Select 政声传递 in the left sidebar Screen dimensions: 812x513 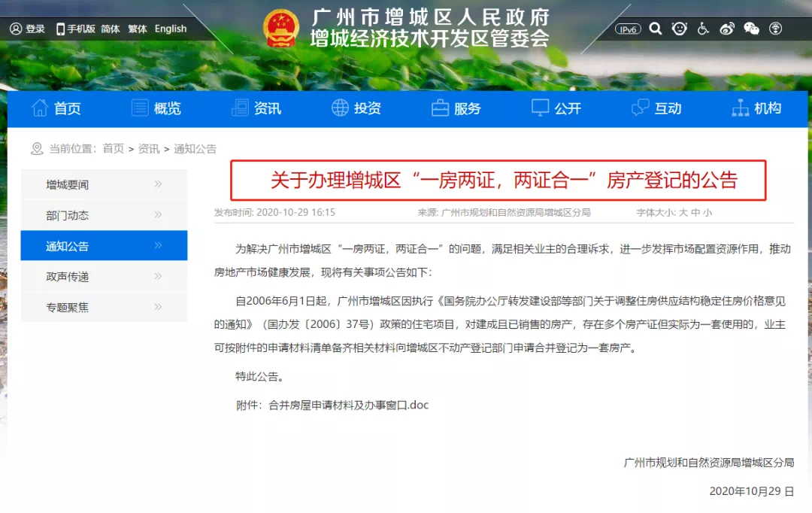click(68, 277)
